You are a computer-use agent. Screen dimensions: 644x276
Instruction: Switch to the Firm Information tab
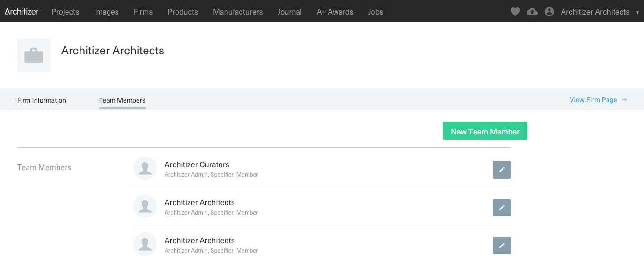pos(42,100)
